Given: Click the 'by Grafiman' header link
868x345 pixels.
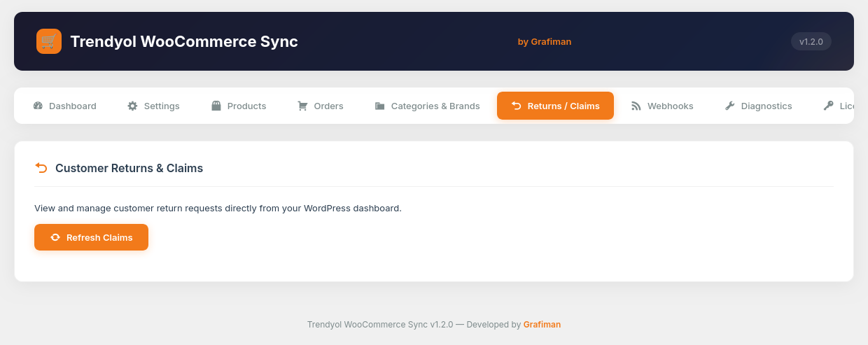Looking at the screenshot, I should (545, 42).
